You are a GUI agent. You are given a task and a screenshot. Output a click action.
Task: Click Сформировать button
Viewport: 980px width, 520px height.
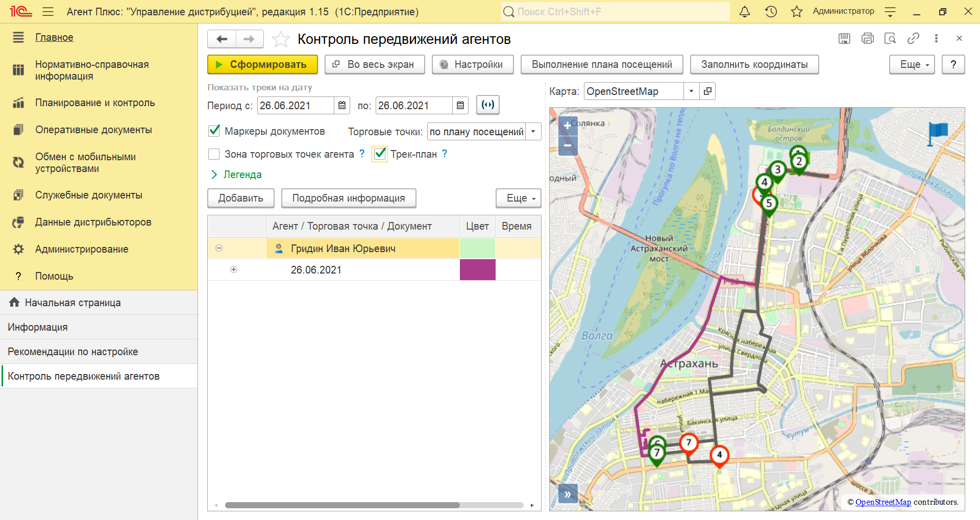point(262,64)
